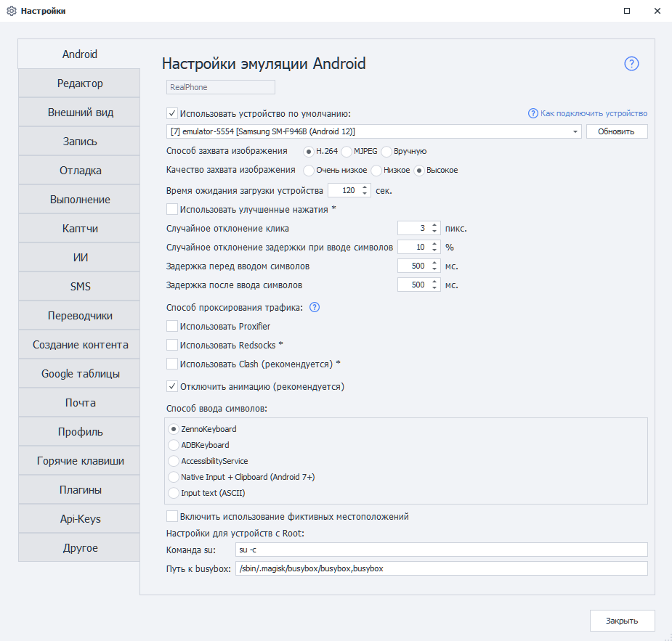Increase random click deviation pixels
The height and width of the screenshot is (641, 672).
[434, 225]
